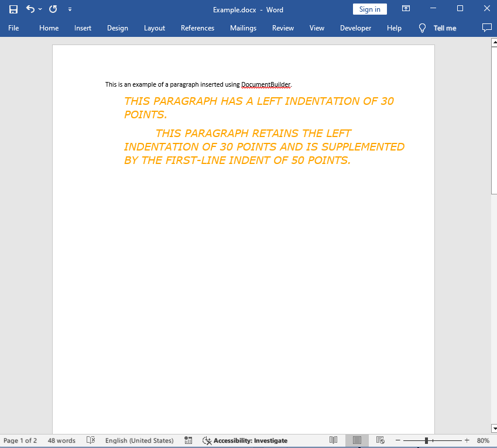This screenshot has width=497, height=448.
Task: Open Ribbon Display Options
Action: [x=406, y=9]
